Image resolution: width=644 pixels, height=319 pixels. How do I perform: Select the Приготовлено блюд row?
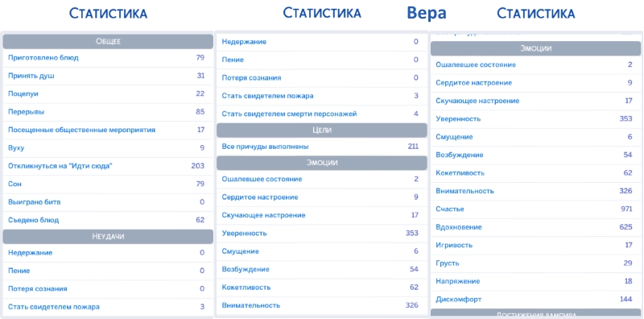coord(108,58)
